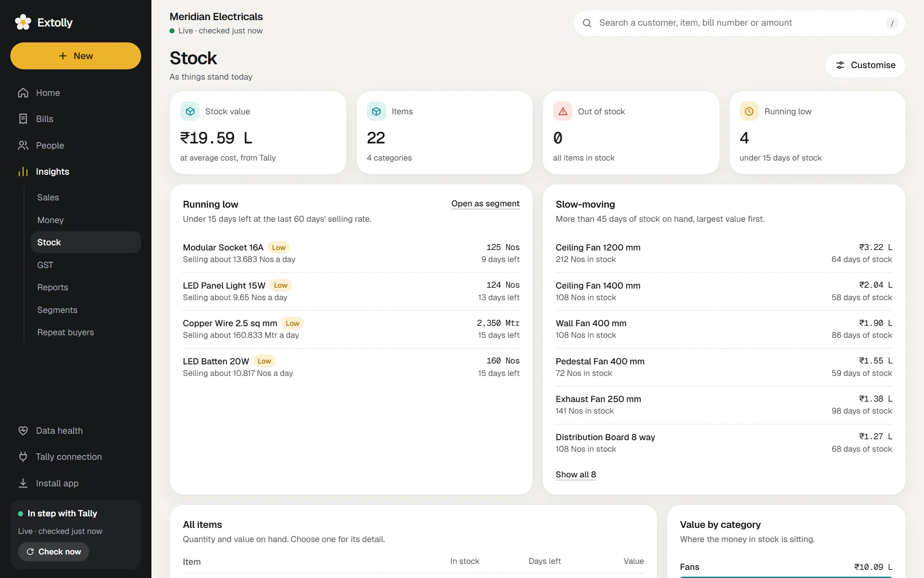Open the Reports section

[86, 287]
